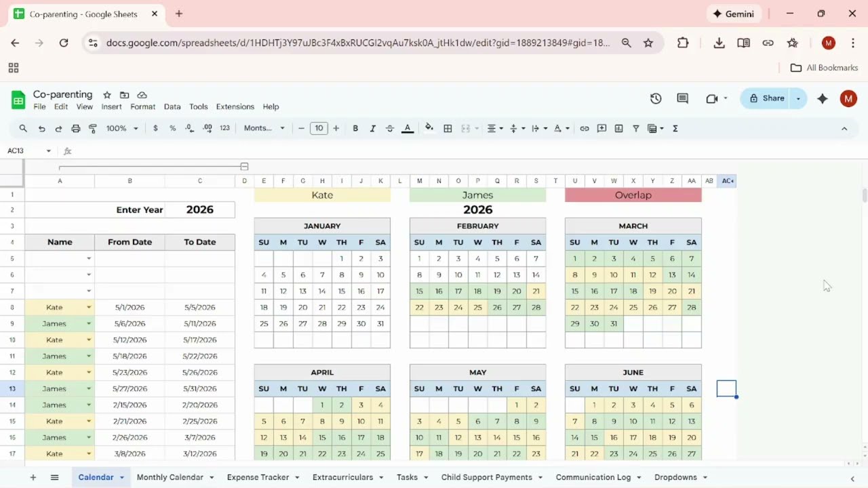Open the Insert menu

click(111, 106)
